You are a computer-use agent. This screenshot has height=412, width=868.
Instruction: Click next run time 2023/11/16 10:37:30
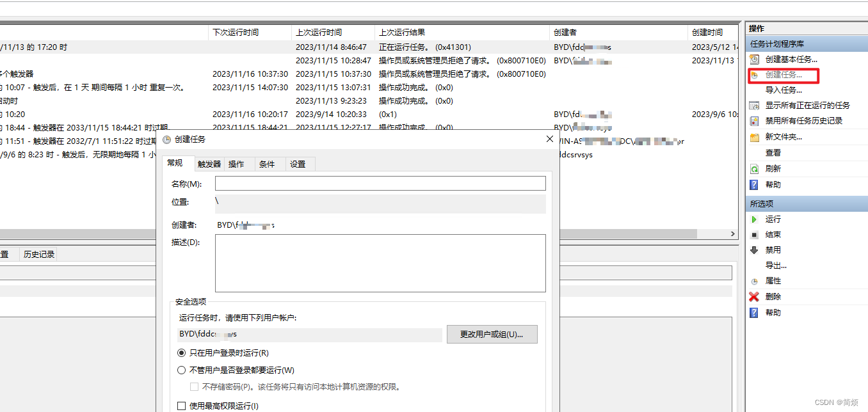click(x=250, y=74)
